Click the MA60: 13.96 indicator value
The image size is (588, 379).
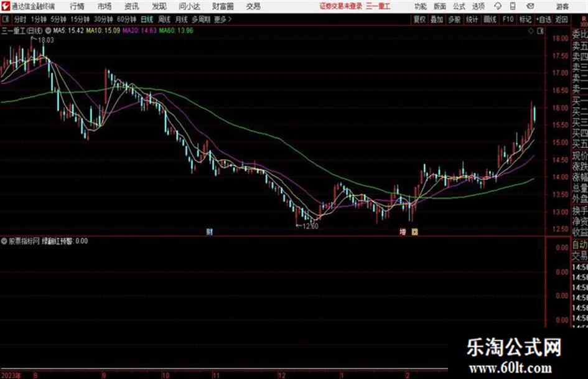(x=176, y=30)
